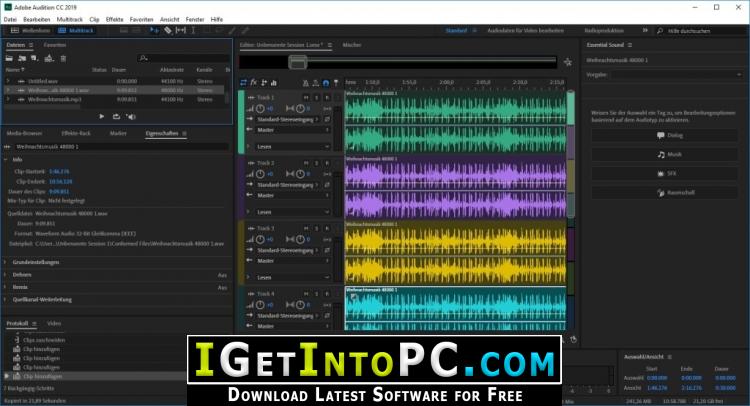The height and width of the screenshot is (406, 750).
Task: Solo Track 3 with the S button
Action: click(x=317, y=229)
